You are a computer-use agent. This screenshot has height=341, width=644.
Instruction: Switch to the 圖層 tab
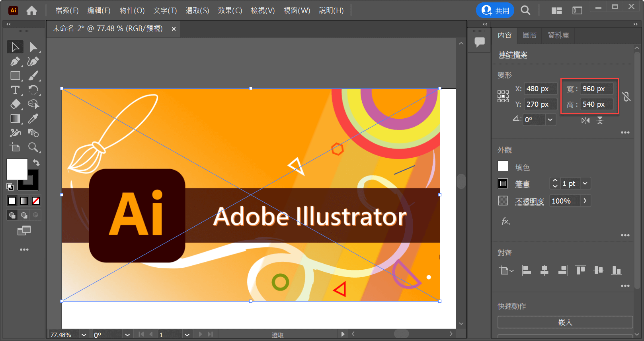(530, 35)
